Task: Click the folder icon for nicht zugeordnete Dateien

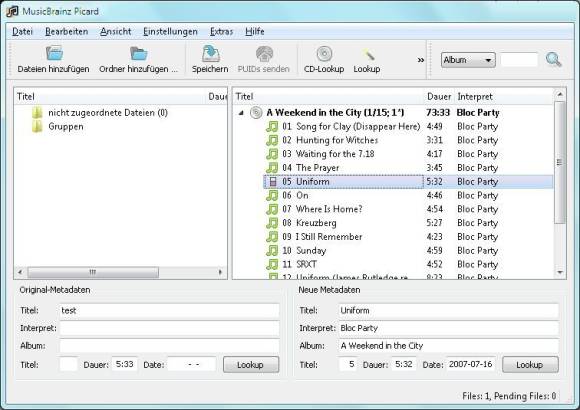Action: 37,112
